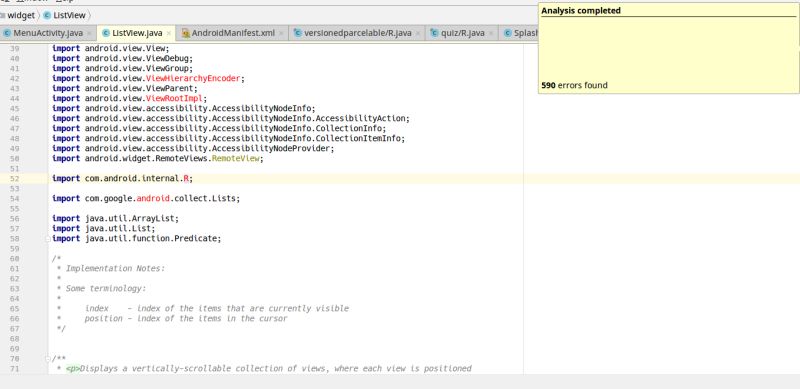The image size is (800, 389).
Task: Click line number 71 in the gutter
Action: (14, 369)
